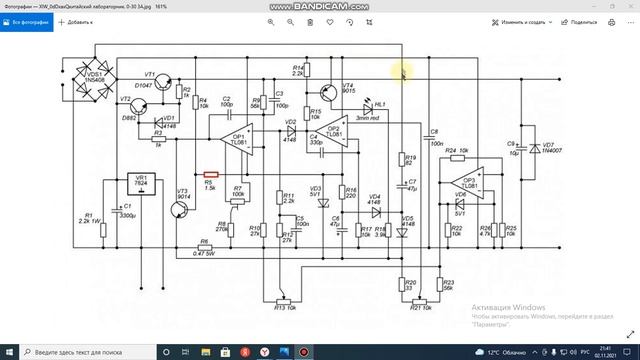Share the photo via "Поделиться"
The width and height of the screenshot is (640, 360).
click(x=579, y=22)
